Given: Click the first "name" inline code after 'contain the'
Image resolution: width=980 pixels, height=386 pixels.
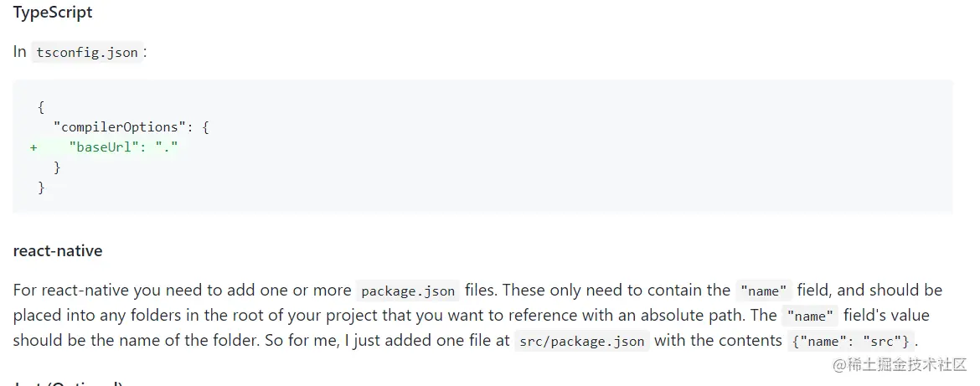Looking at the screenshot, I should (x=763, y=291).
